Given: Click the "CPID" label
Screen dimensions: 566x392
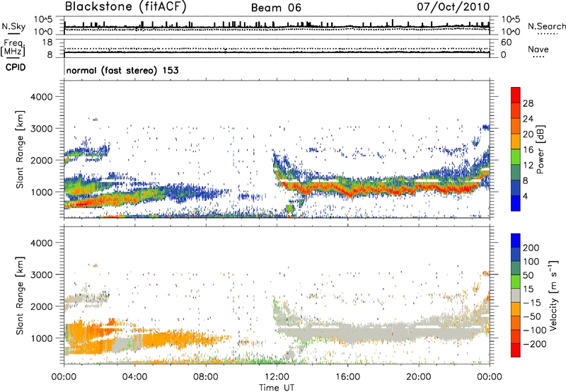Looking at the screenshot, I should pos(16,67).
